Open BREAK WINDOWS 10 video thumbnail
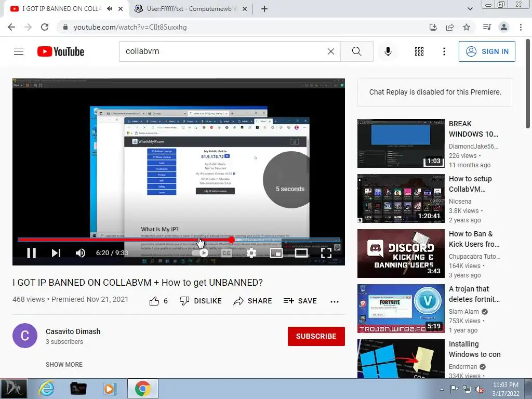The height and width of the screenshot is (399, 532). pos(401,143)
